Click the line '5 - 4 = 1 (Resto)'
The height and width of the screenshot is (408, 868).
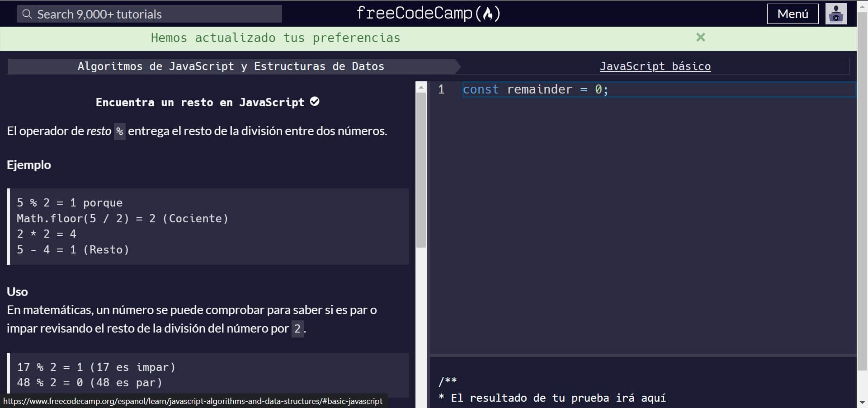point(73,250)
